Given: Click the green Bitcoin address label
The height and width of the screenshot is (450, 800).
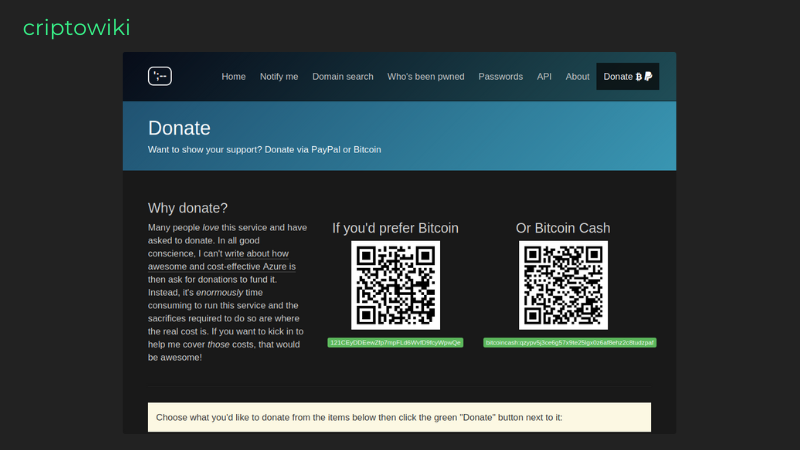Looking at the screenshot, I should (x=395, y=342).
